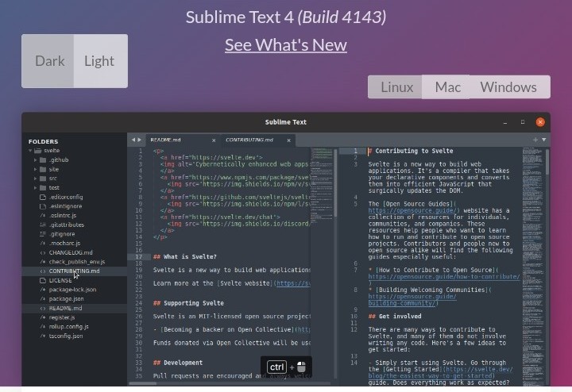Click the 'Contributing to Svelte' title line
Viewport: 572px width, 392px height.
[x=411, y=151]
